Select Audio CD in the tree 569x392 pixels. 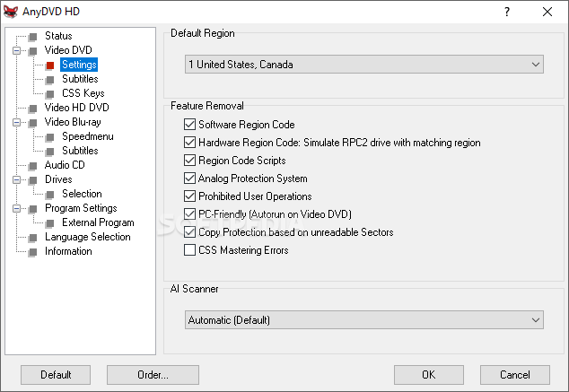coord(65,165)
